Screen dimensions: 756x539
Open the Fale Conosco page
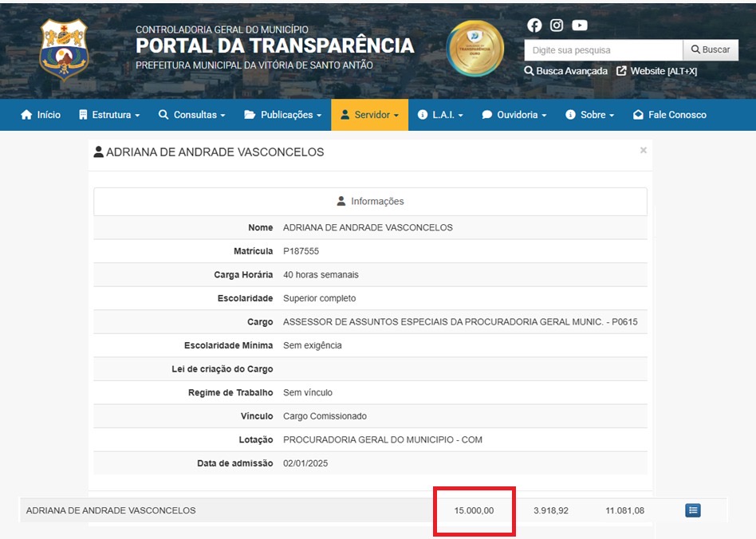[x=670, y=115]
